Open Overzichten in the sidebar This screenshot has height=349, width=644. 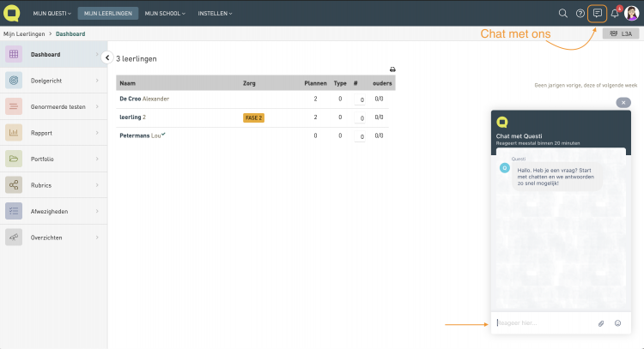(53, 238)
